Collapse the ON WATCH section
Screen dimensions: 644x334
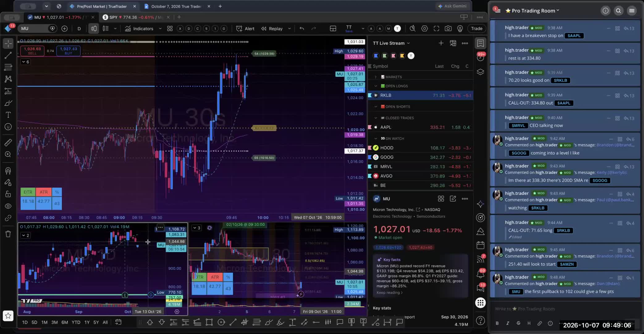[x=376, y=139]
